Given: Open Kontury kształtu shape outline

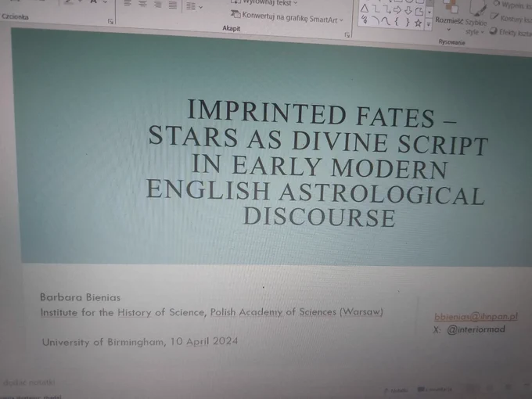Looking at the screenshot, I should (512, 18).
